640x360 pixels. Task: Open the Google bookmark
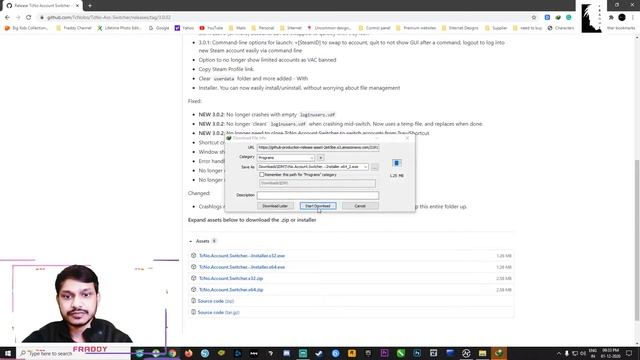click(x=159, y=28)
